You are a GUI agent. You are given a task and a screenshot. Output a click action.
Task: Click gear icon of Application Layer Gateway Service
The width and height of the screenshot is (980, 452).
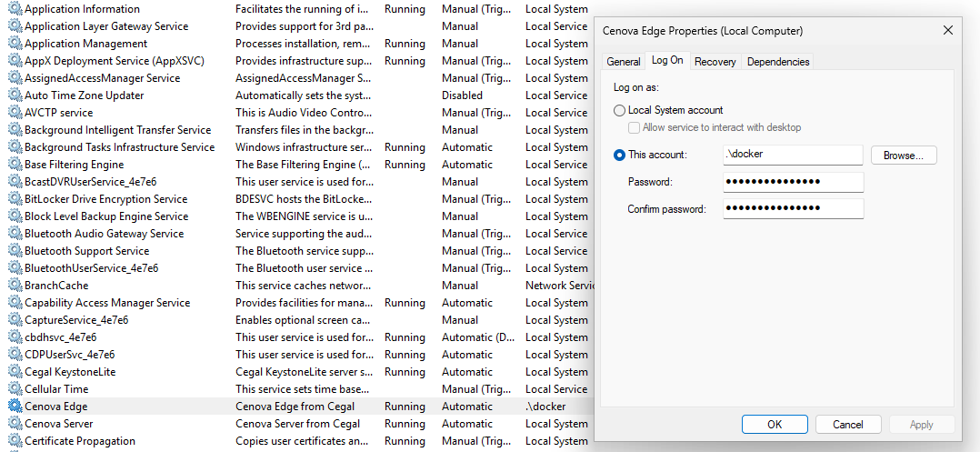click(x=15, y=26)
